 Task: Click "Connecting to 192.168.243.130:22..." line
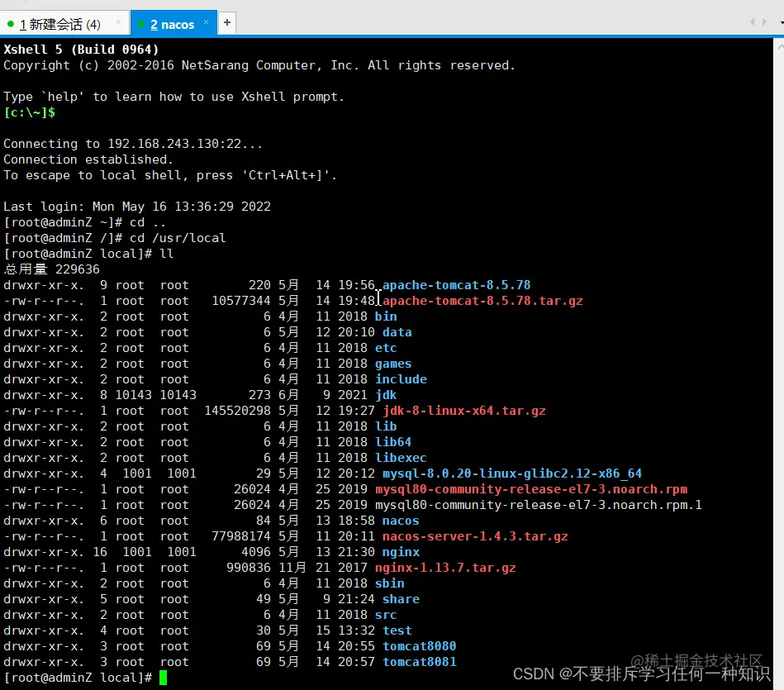coord(133,144)
